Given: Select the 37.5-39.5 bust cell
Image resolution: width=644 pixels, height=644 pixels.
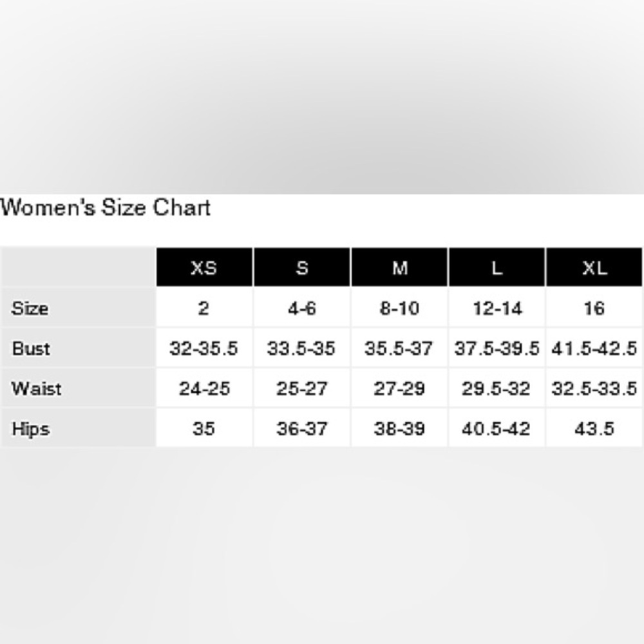Looking at the screenshot, I should tap(497, 348).
